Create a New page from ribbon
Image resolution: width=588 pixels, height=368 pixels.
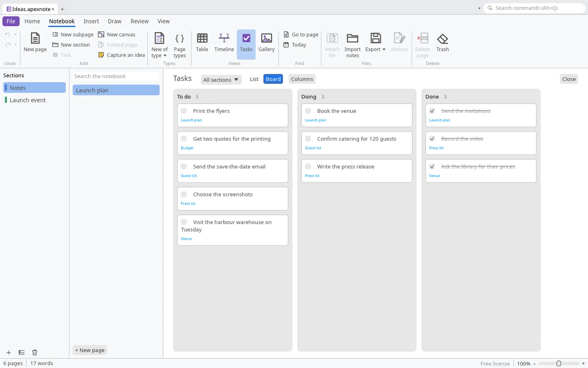click(x=35, y=42)
